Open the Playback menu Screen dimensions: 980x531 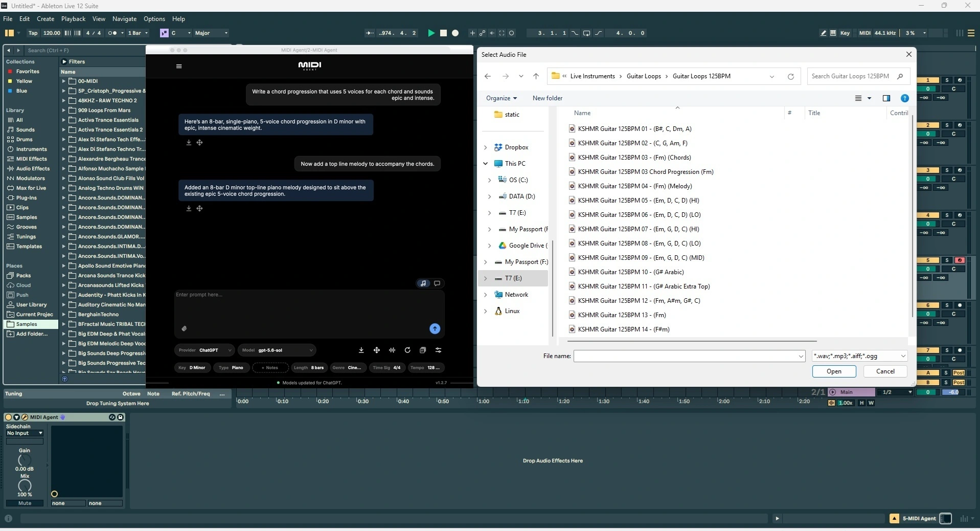click(73, 19)
